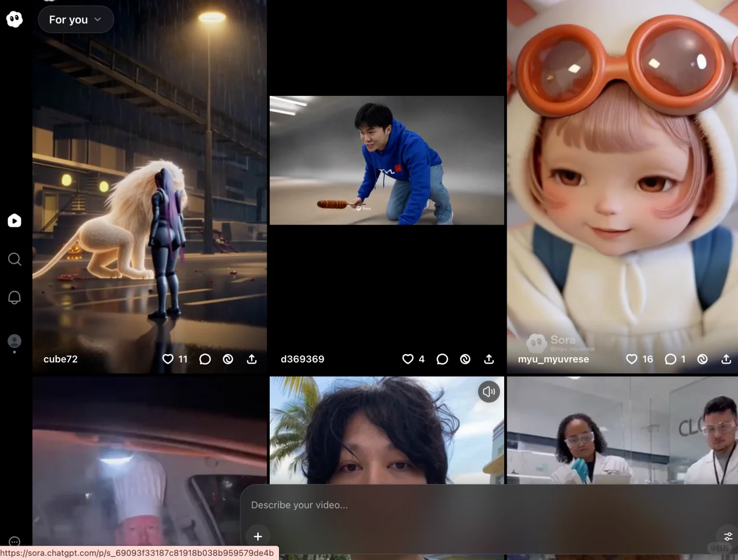738x560 pixels.
Task: Share the myu_myuvrese video
Action: [x=727, y=359]
